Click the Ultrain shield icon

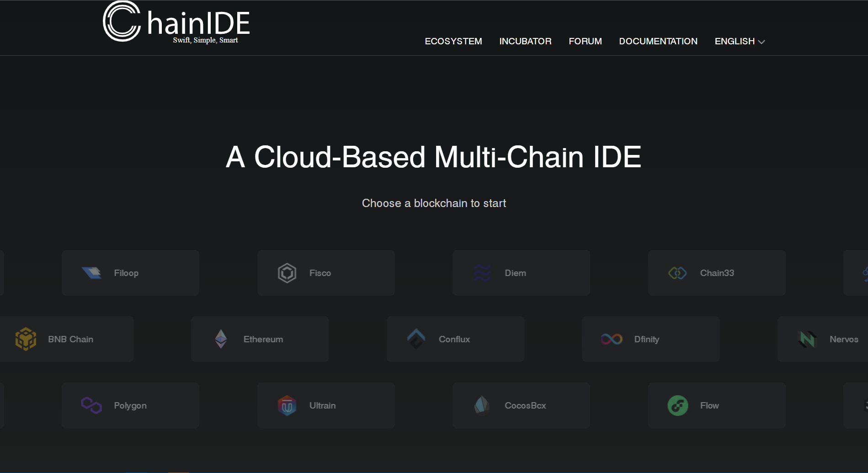[x=287, y=405]
